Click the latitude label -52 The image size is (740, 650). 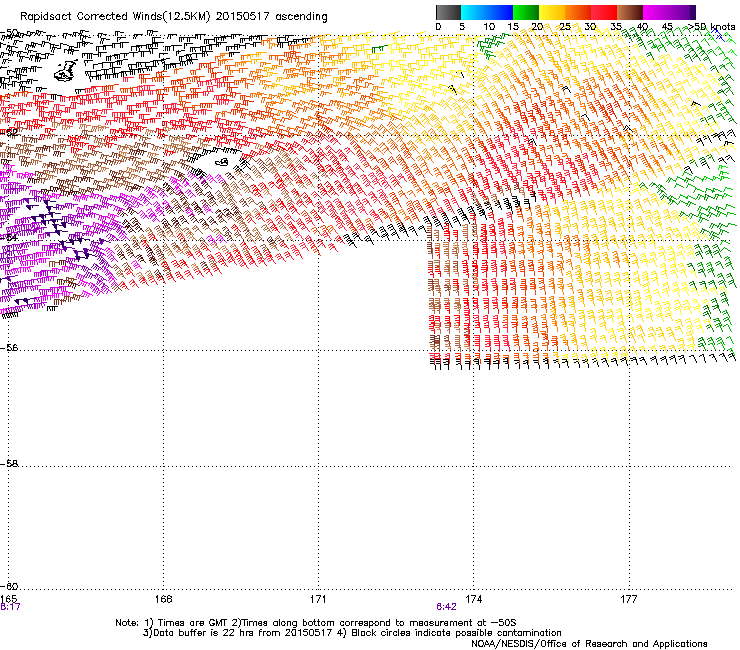pyautogui.click(x=8, y=133)
